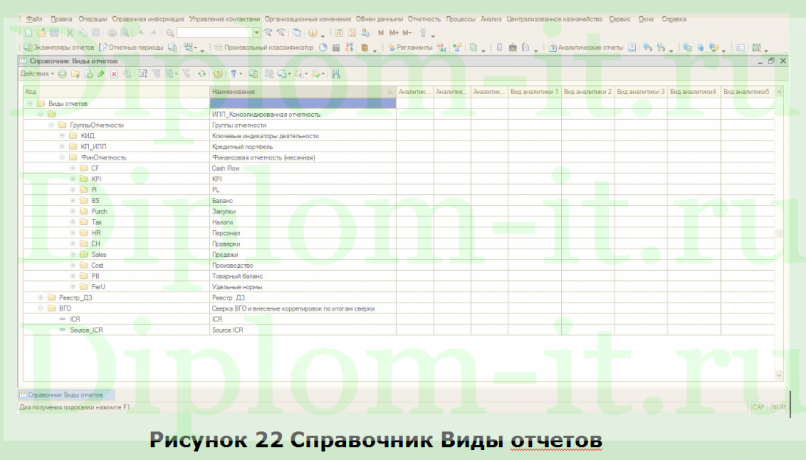The width and height of the screenshot is (806, 460).
Task: Click the Save diskette toolbar icon
Action: (54, 33)
